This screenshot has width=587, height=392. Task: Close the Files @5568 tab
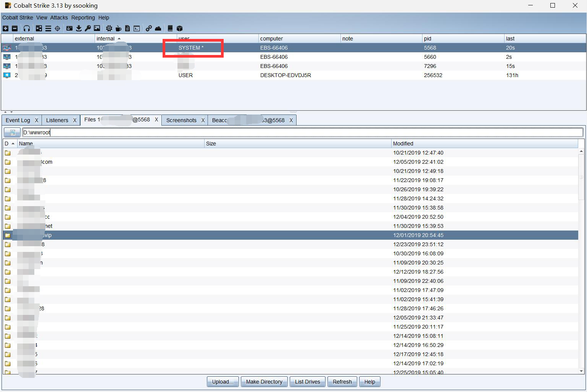tap(156, 119)
